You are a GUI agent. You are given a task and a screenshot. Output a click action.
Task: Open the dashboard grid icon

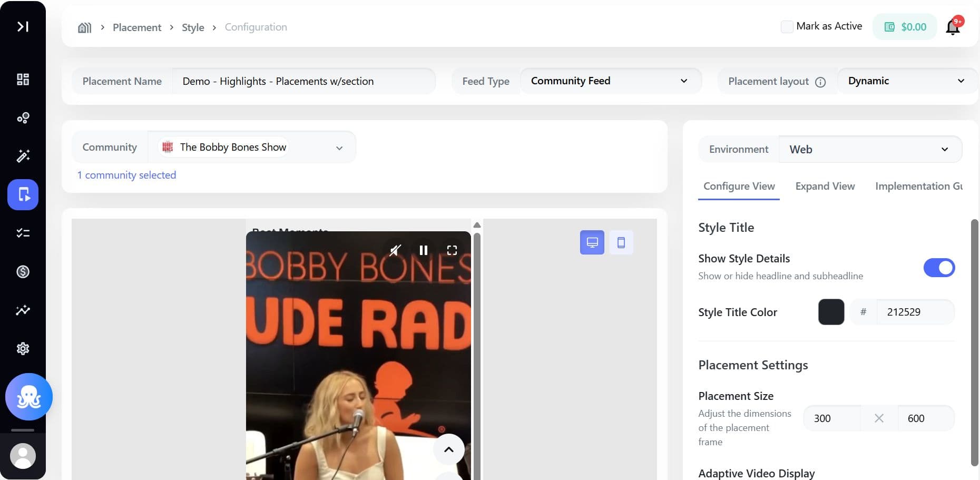(x=23, y=80)
